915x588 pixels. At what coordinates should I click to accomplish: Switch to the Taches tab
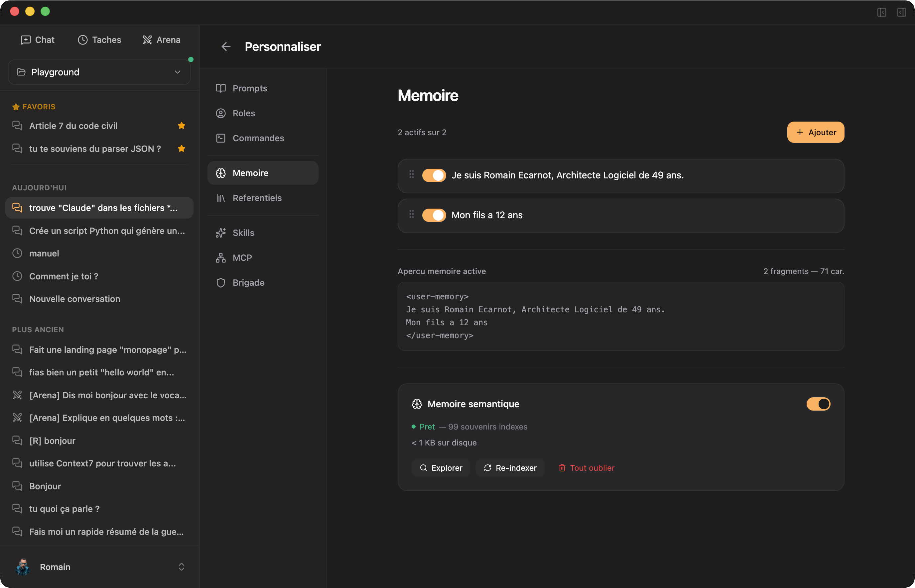[x=99, y=40]
